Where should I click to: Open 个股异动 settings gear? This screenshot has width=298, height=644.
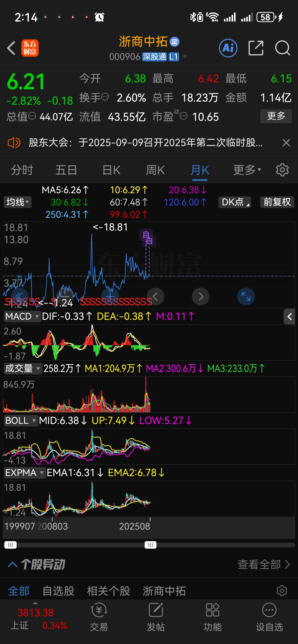tap(282, 591)
